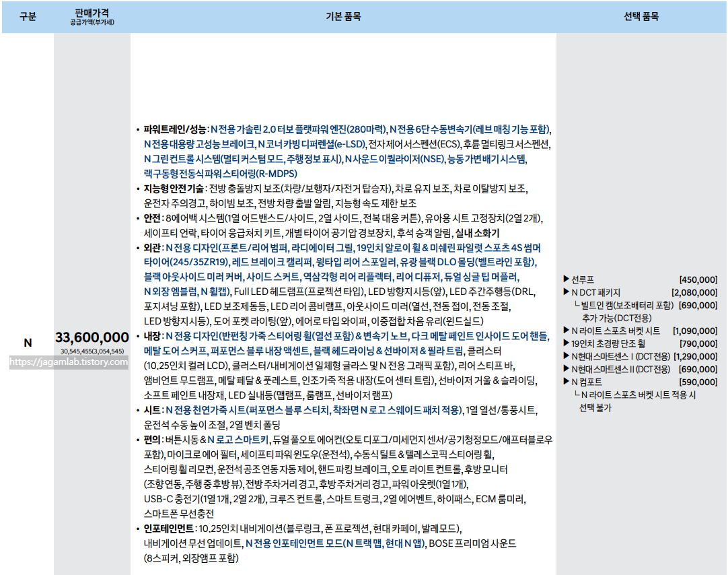The width and height of the screenshot is (728, 575).
Task: Click the 실내 소화기 bold text
Action: pyautogui.click(x=477, y=233)
